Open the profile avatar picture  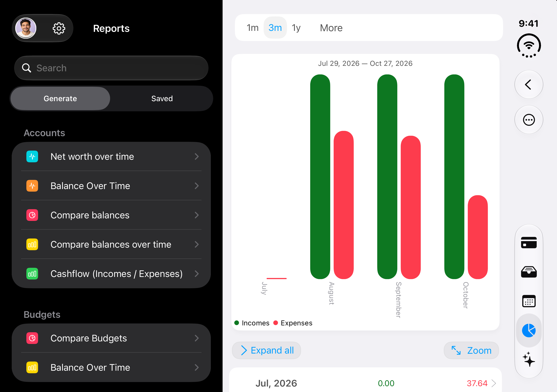point(26,28)
